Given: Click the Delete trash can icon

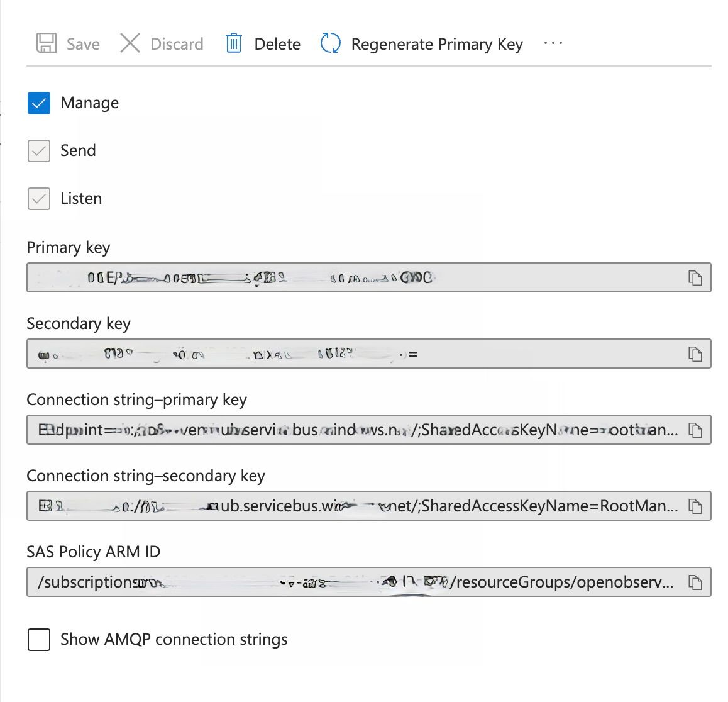Looking at the screenshot, I should pyautogui.click(x=234, y=43).
